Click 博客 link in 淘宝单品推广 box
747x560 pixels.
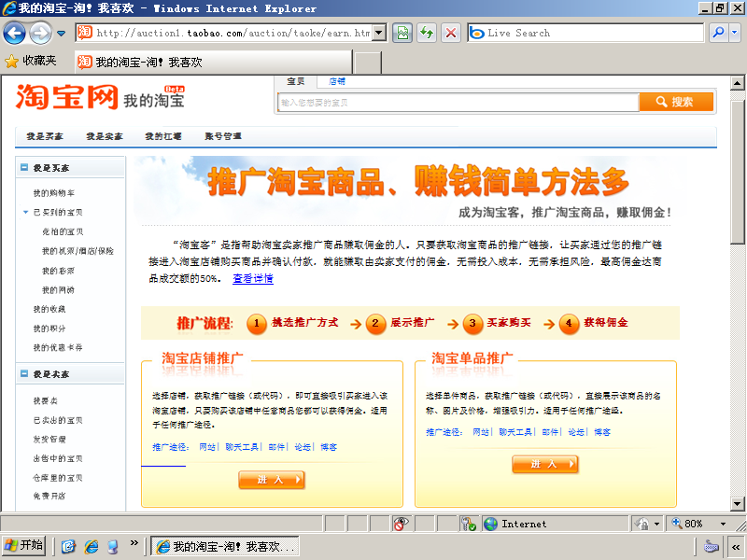[602, 432]
